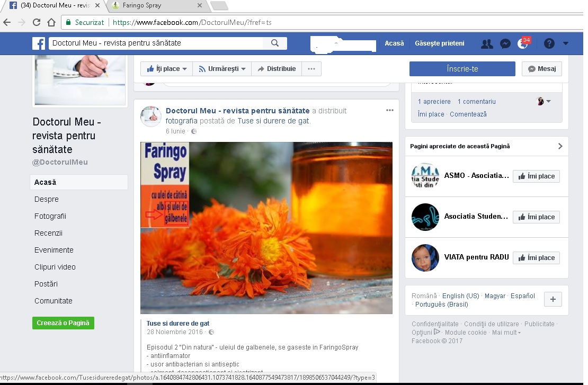Click Găsește prieteni in header
Image resolution: width=588 pixels, height=385 pixels.
tap(440, 43)
